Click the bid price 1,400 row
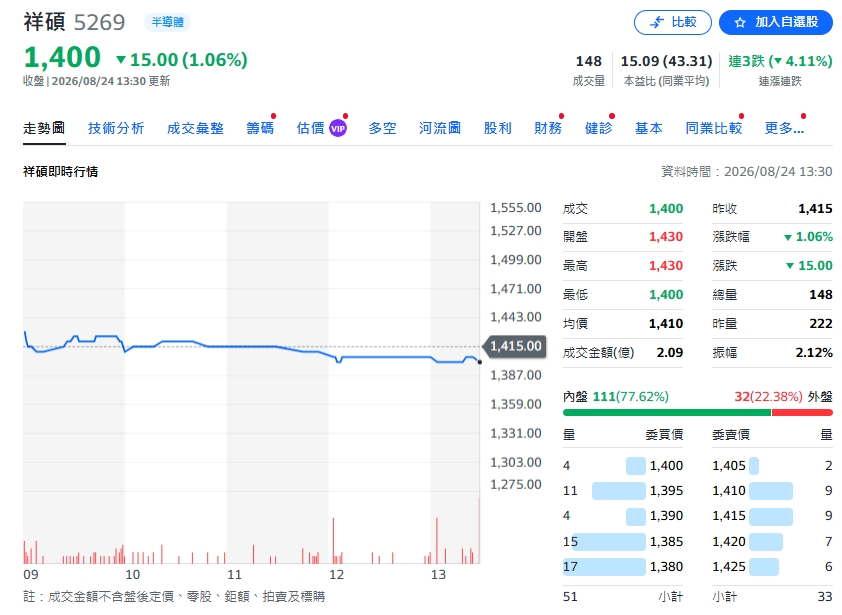842x615 pixels. (x=623, y=465)
